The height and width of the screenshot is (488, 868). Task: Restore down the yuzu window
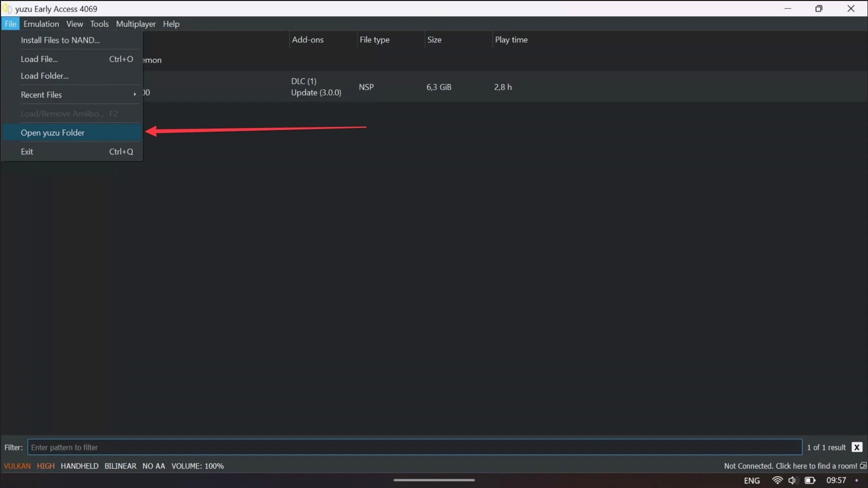point(819,9)
